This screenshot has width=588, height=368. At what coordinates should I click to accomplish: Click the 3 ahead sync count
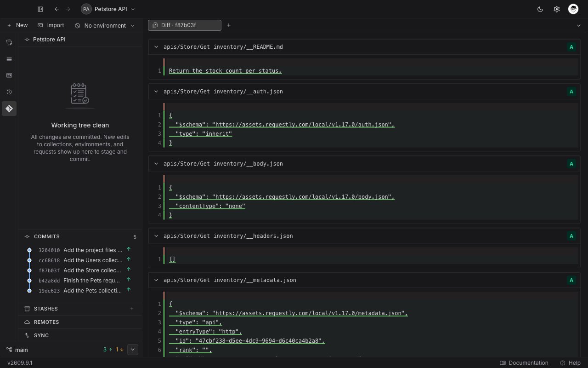pos(107,350)
